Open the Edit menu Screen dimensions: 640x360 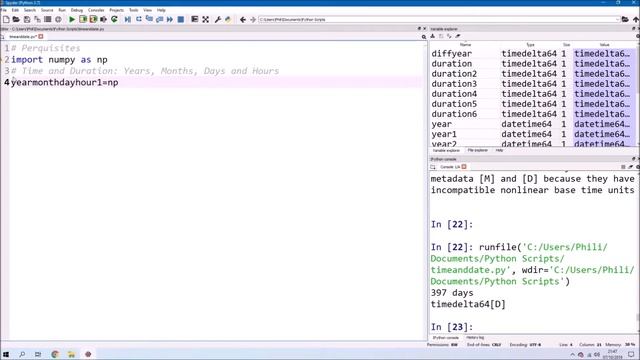[15, 10]
